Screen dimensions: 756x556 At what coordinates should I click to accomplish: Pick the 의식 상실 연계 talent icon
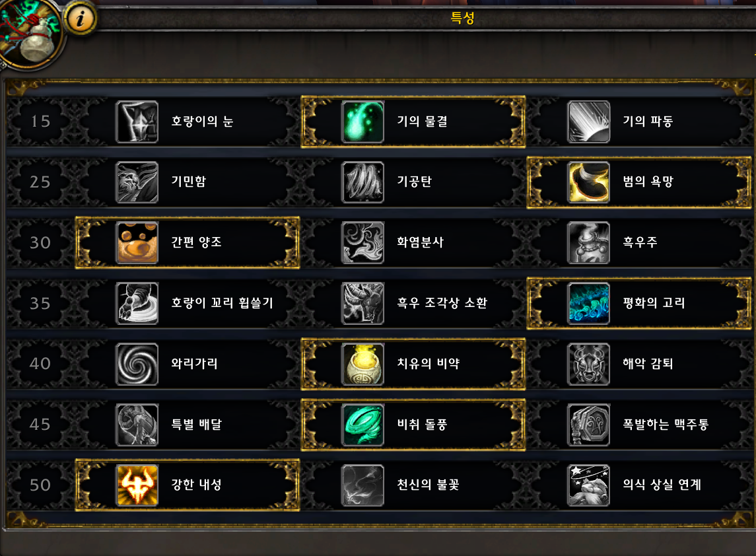pos(588,485)
